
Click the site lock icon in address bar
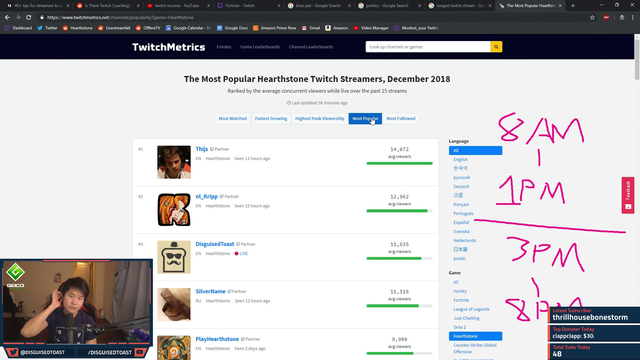[x=42, y=18]
